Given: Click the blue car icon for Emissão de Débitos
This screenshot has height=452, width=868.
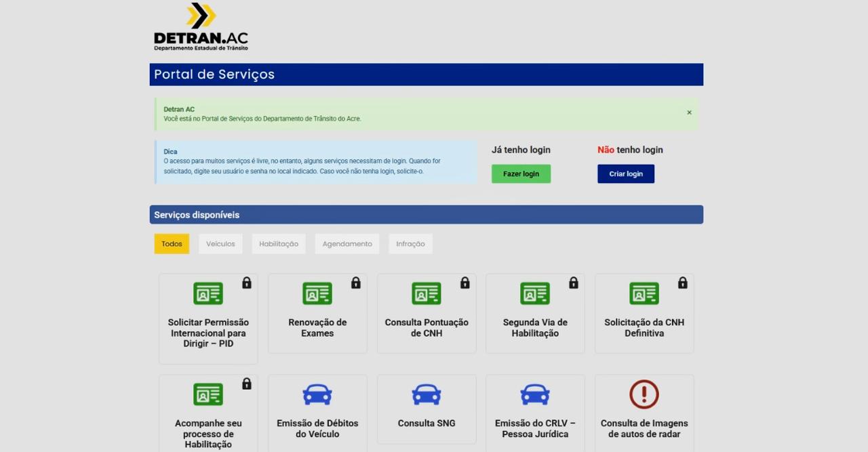Looking at the screenshot, I should pyautogui.click(x=317, y=394).
